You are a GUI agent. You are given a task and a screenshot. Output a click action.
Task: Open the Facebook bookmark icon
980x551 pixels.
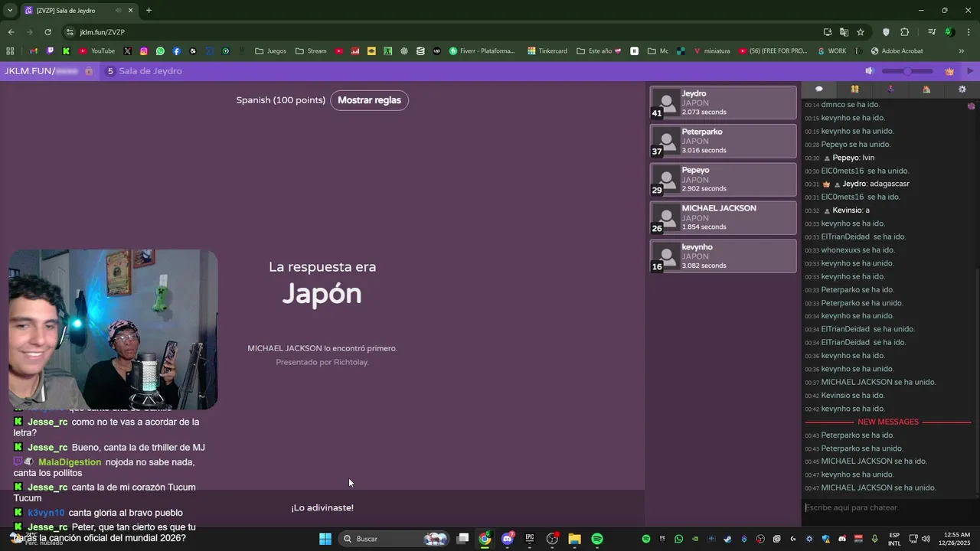point(177,51)
